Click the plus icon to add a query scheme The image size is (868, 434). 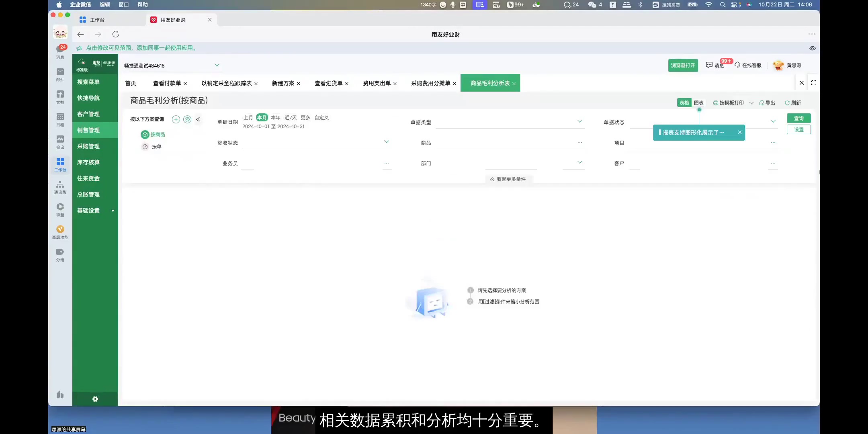[176, 119]
